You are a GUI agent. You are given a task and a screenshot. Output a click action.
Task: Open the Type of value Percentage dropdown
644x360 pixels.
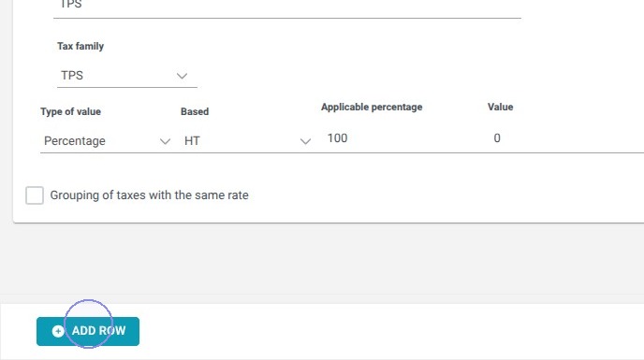107,141
